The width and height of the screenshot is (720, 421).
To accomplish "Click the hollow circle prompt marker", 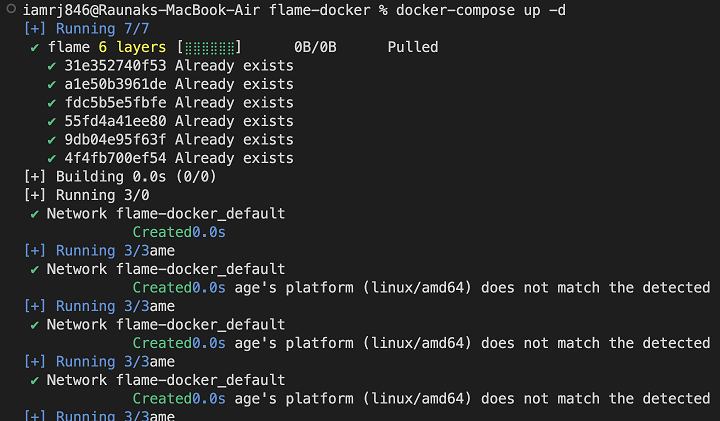I will [x=9, y=10].
